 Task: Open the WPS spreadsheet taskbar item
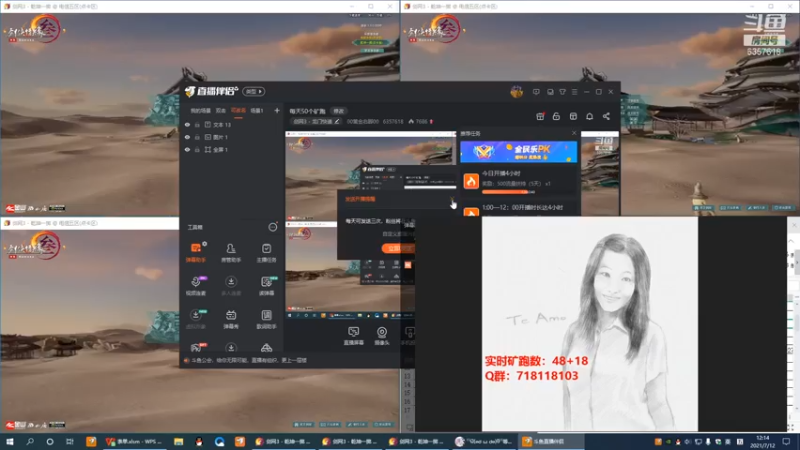pyautogui.click(x=134, y=441)
